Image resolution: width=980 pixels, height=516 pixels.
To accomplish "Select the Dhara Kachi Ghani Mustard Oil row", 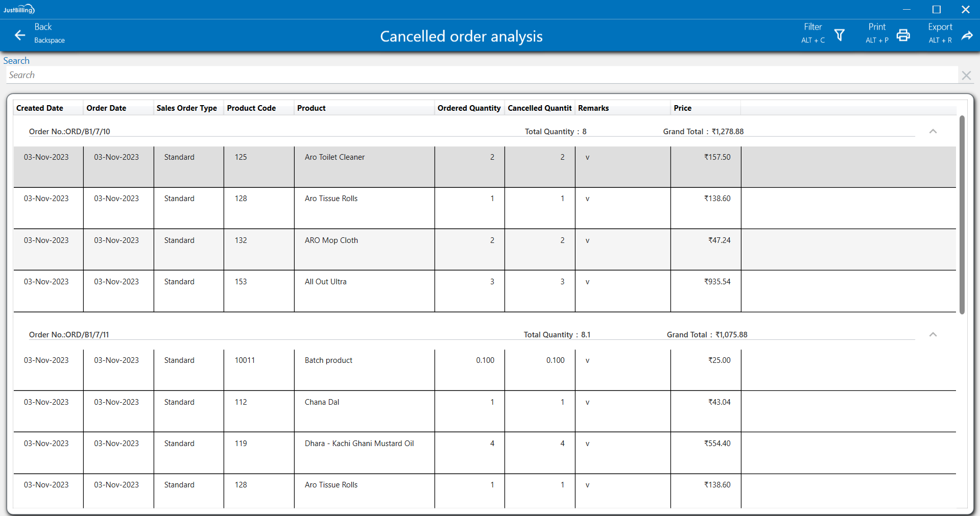I will pyautogui.click(x=359, y=444).
